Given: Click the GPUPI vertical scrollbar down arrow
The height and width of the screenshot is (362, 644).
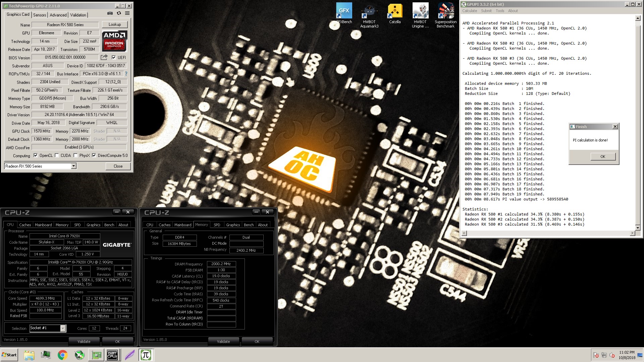Looking at the screenshot, I should click(638, 228).
